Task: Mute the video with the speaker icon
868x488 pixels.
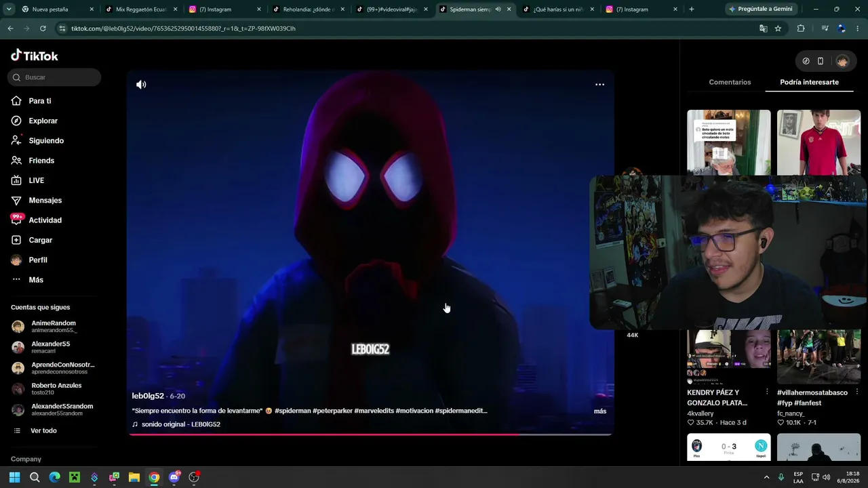Action: 141,85
